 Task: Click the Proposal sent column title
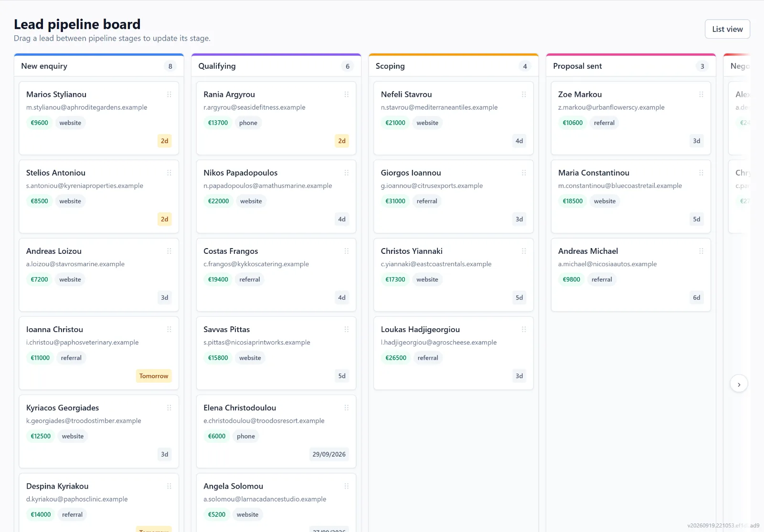(577, 66)
